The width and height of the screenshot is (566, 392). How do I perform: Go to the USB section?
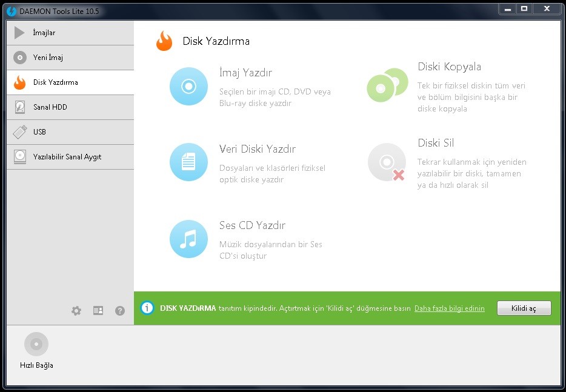click(70, 132)
